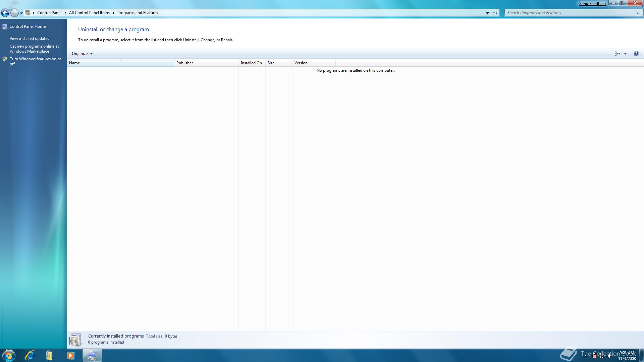
Task: Click the Control Panel icon in address bar
Action: coord(28,13)
